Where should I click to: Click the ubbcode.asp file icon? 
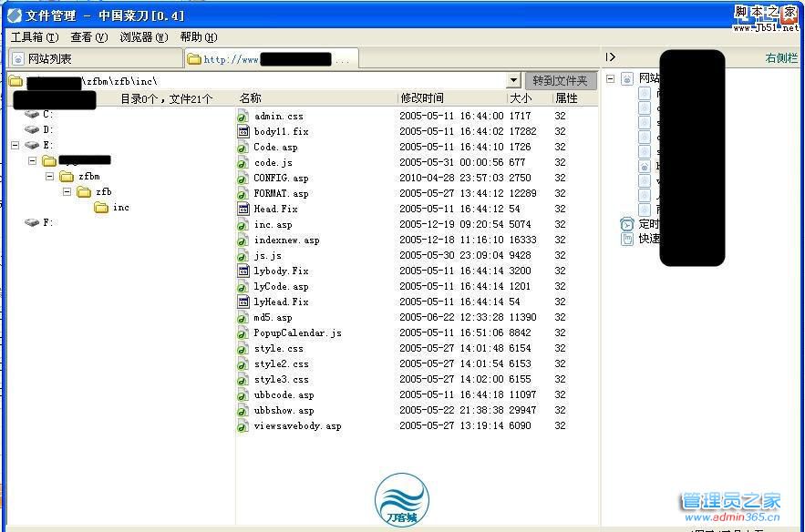(243, 395)
